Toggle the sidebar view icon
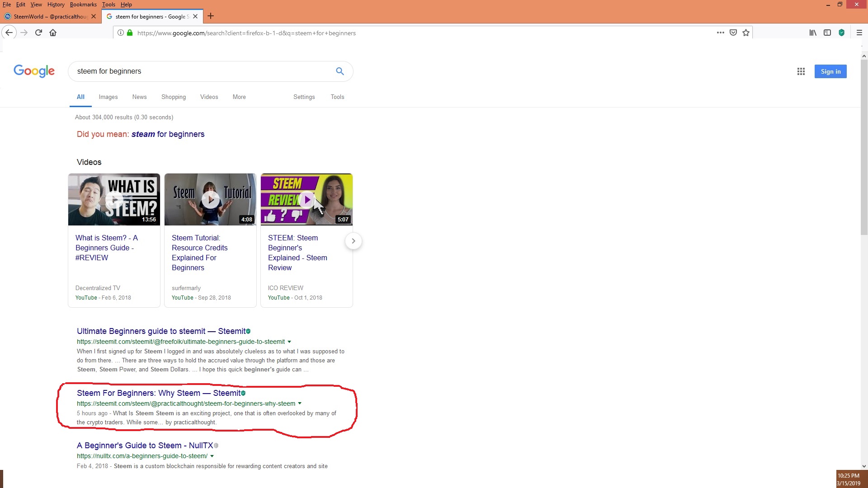Image resolution: width=868 pixels, height=488 pixels. (827, 33)
